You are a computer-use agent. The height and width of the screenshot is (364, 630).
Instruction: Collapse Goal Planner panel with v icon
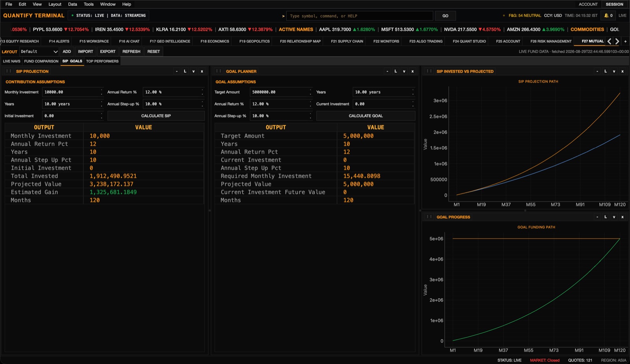tap(404, 71)
